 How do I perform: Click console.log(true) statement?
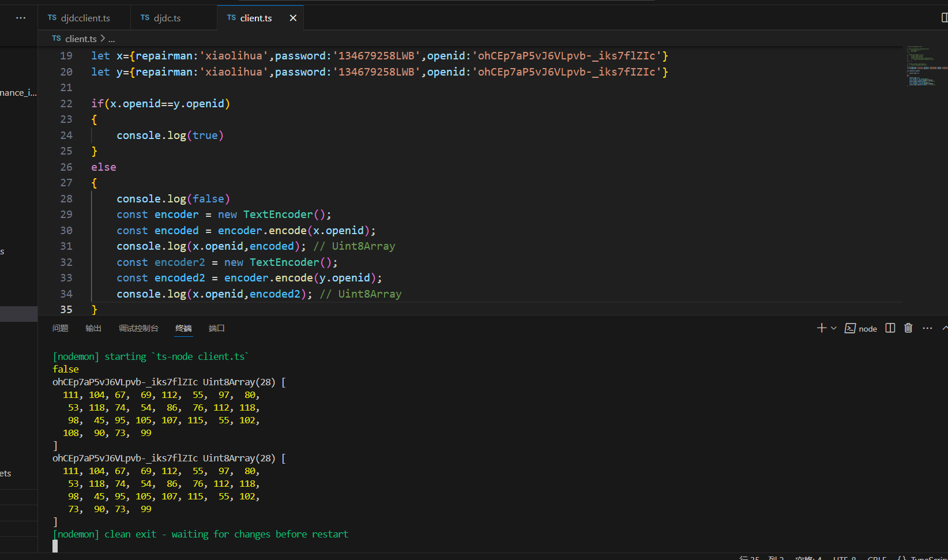pos(170,136)
